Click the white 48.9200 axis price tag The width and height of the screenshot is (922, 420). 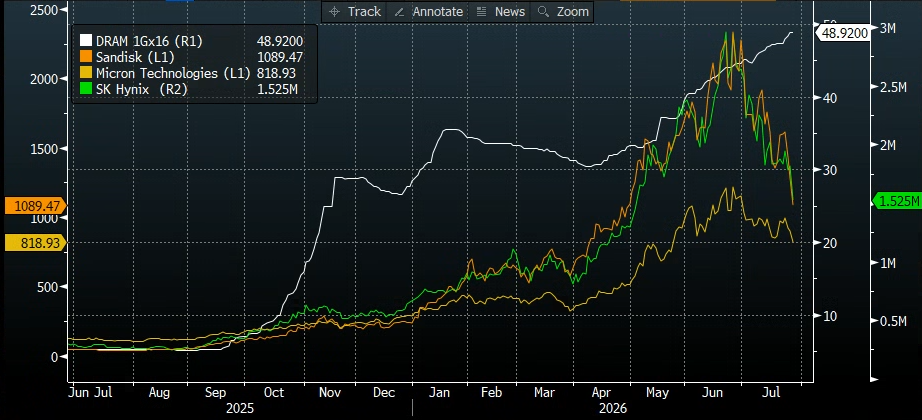pos(842,33)
